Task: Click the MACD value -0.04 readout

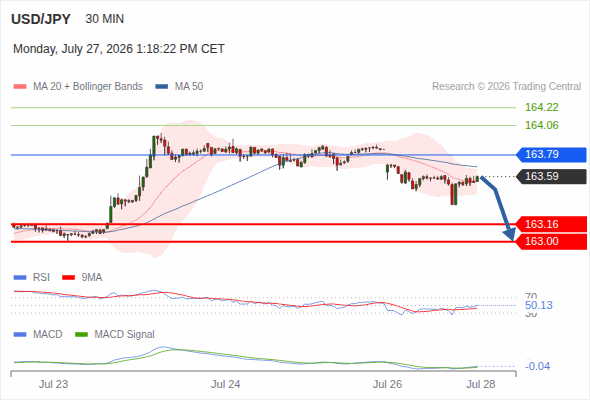Action: [537, 366]
